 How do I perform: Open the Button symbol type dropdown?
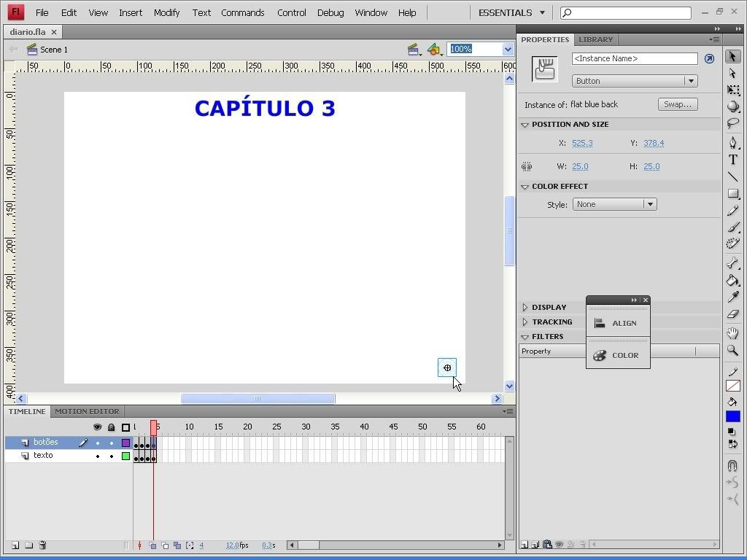coord(689,81)
